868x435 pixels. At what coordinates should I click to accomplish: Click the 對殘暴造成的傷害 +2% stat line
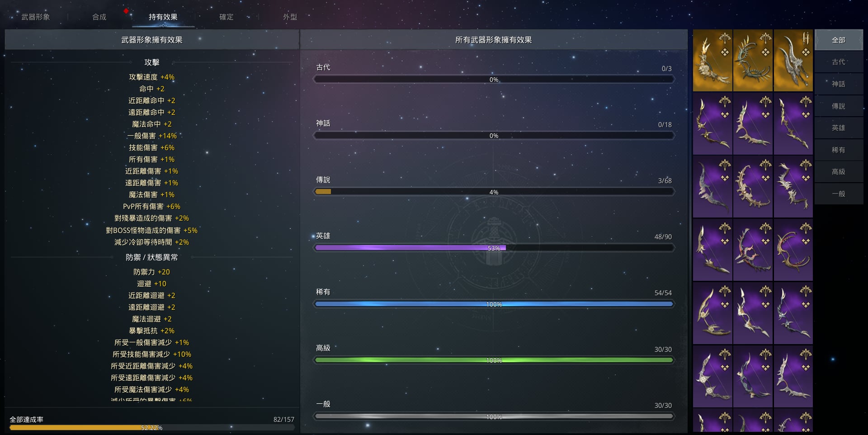(x=152, y=218)
